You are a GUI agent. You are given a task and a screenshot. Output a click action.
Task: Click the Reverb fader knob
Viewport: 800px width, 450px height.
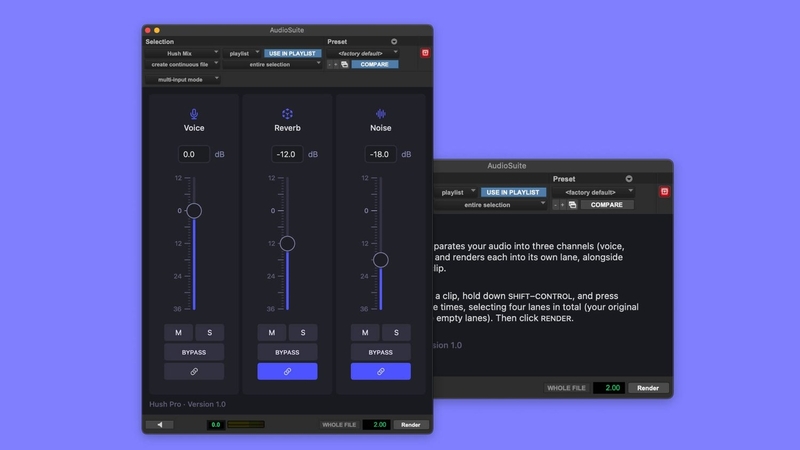point(287,243)
